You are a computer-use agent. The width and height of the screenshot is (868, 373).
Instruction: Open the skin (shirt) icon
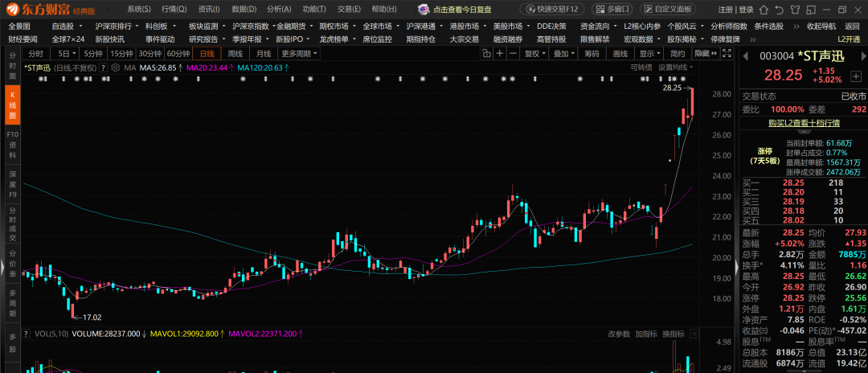794,10
